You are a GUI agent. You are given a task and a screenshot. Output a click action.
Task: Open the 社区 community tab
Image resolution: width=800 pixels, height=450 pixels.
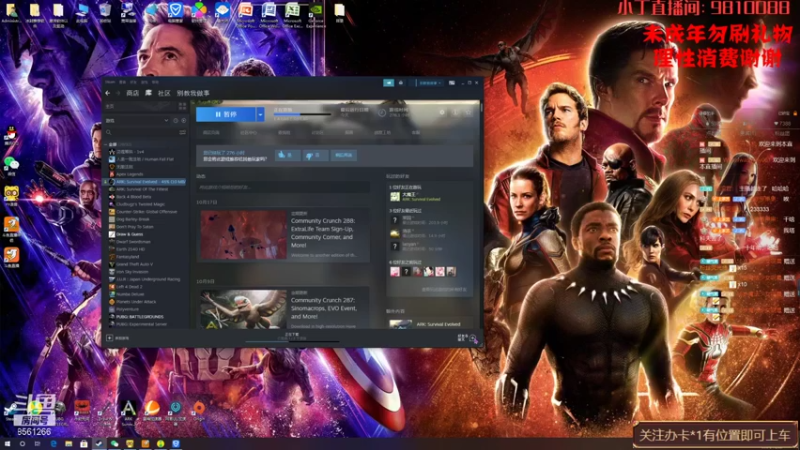point(164,93)
